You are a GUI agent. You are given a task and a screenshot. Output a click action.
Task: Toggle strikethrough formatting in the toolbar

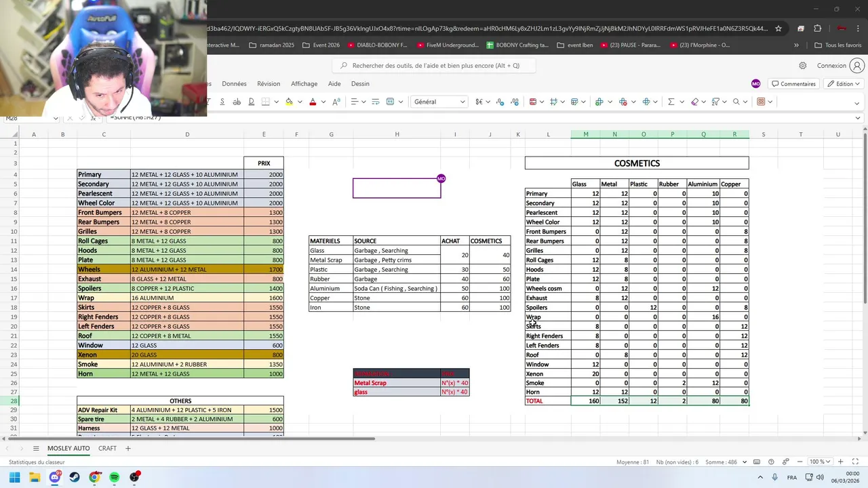[x=237, y=102]
